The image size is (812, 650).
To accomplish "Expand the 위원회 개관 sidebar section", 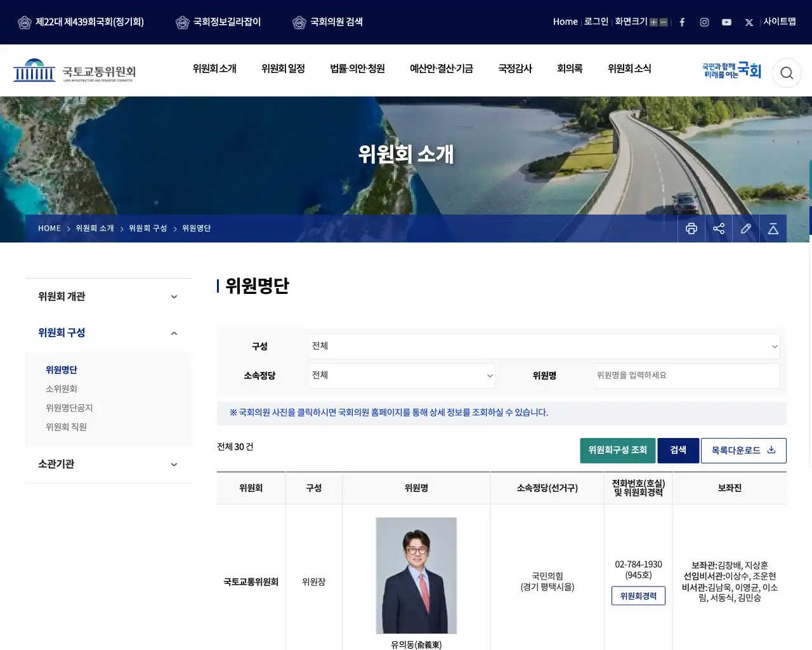I will point(108,296).
